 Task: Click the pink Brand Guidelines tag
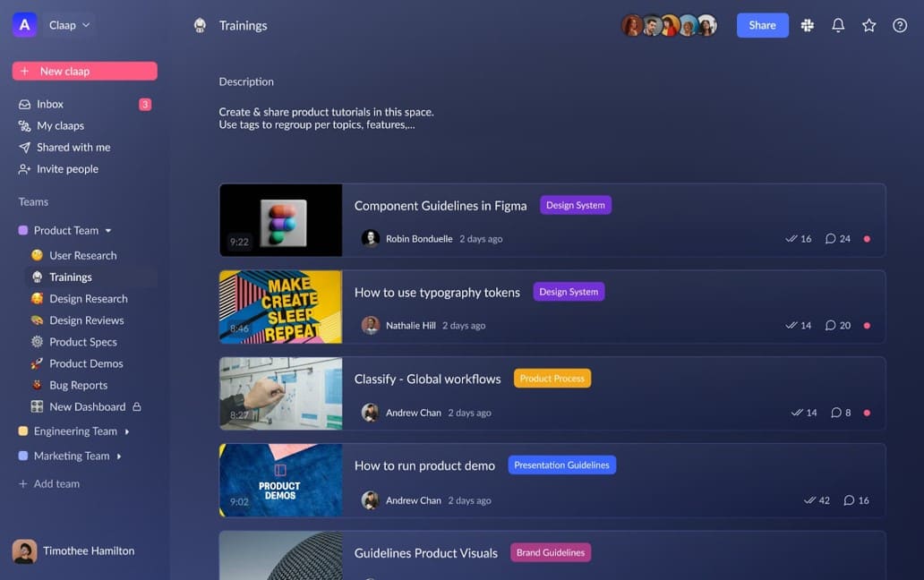pyautogui.click(x=551, y=552)
